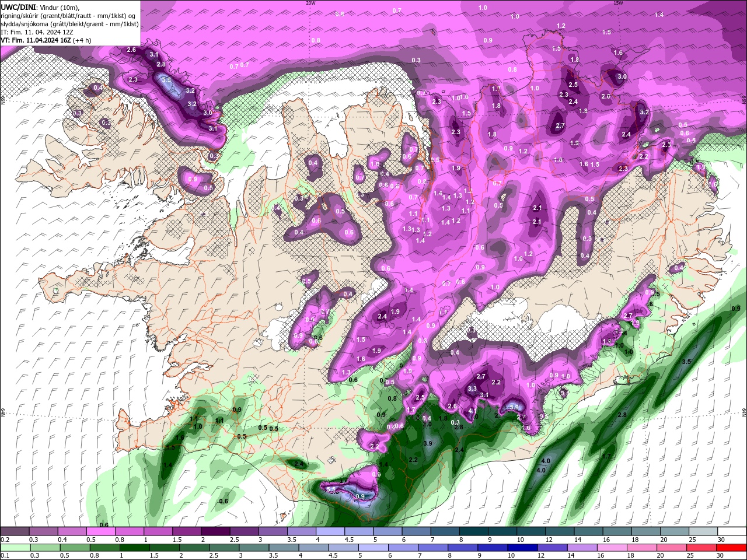Click the 'Vindur (10m)' header text

59,7
